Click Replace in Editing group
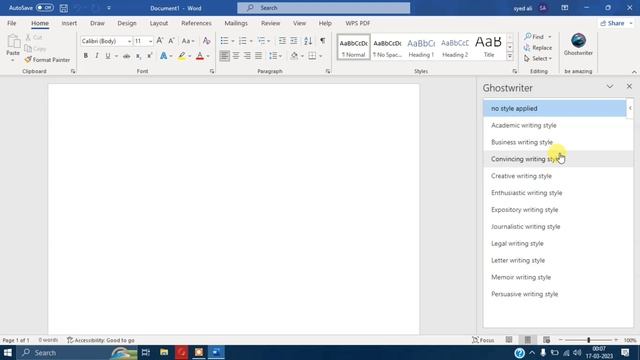The width and height of the screenshot is (640, 360). tap(538, 48)
